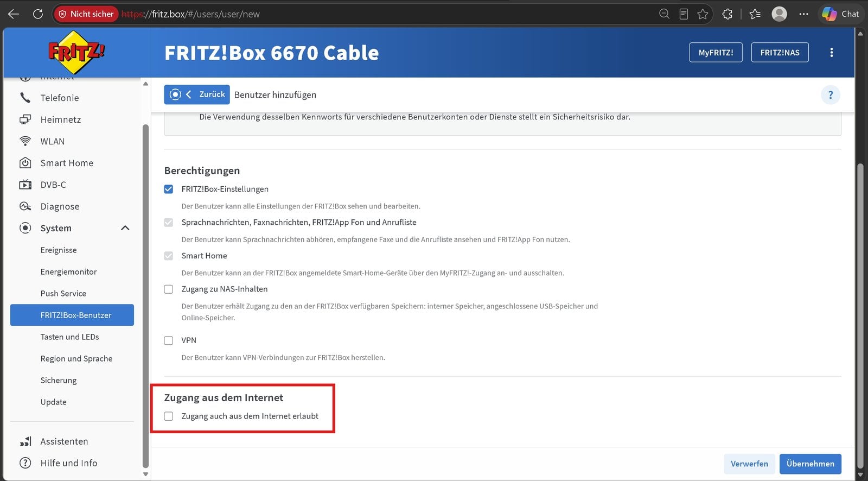
Task: Open the favorites list icon
Action: pos(755,14)
